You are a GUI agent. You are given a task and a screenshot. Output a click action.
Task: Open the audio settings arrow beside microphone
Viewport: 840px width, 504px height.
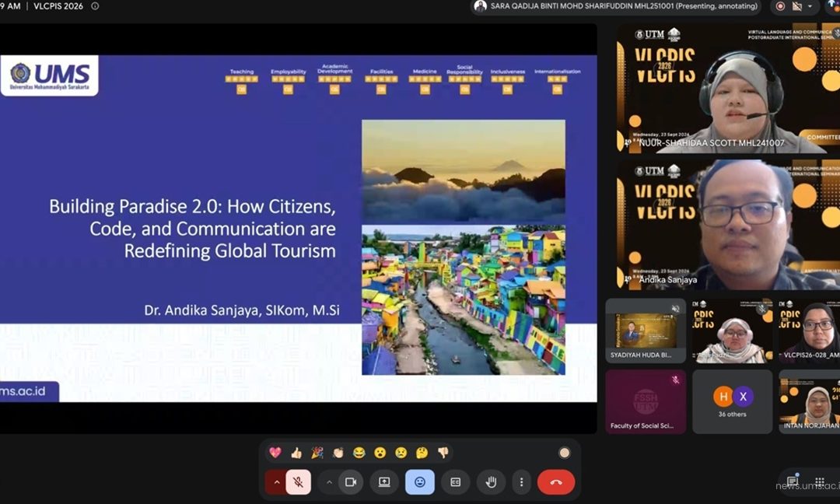tap(276, 482)
